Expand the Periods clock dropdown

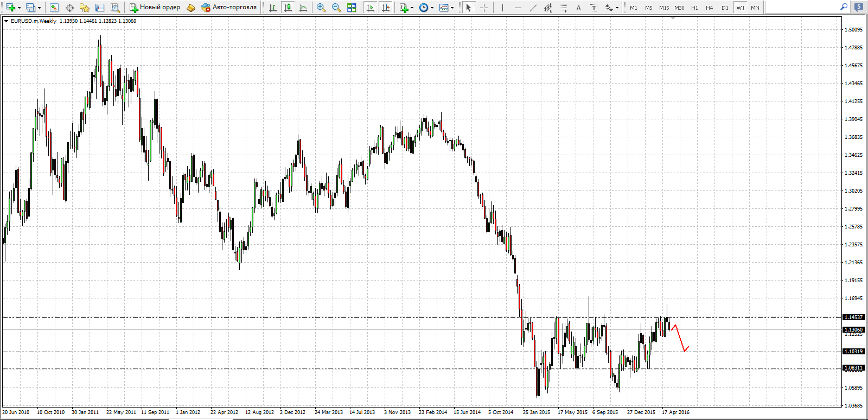click(x=432, y=8)
